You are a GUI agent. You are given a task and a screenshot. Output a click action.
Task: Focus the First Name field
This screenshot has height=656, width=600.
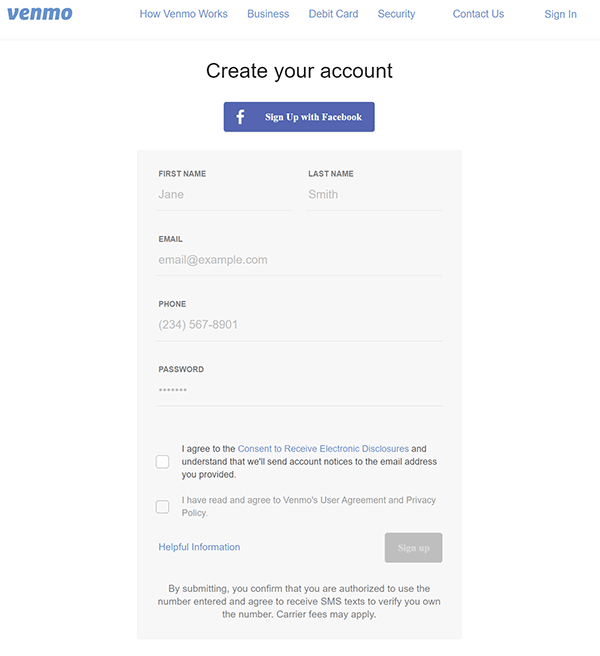pos(224,195)
